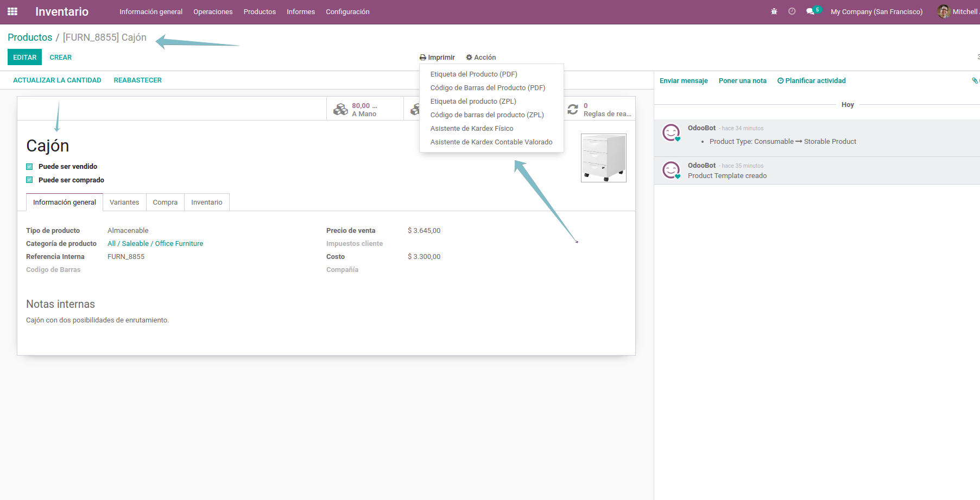The height and width of the screenshot is (500, 980).
Task: Click the refresh icon for Reglas de reabastecimiento
Action: [x=573, y=109]
